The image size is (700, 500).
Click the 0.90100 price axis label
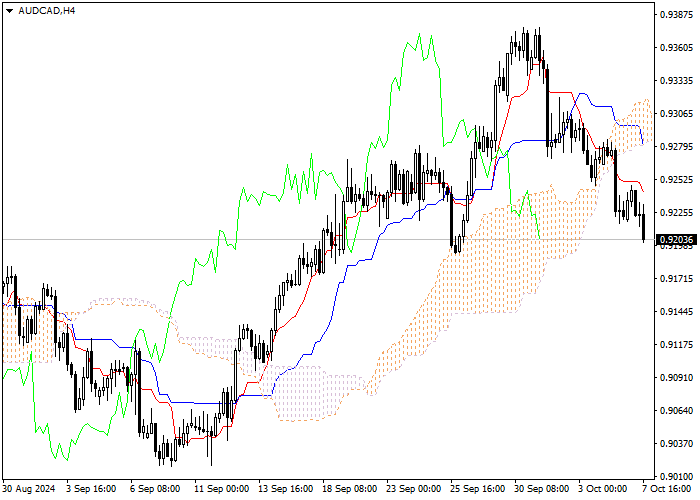tap(676, 477)
